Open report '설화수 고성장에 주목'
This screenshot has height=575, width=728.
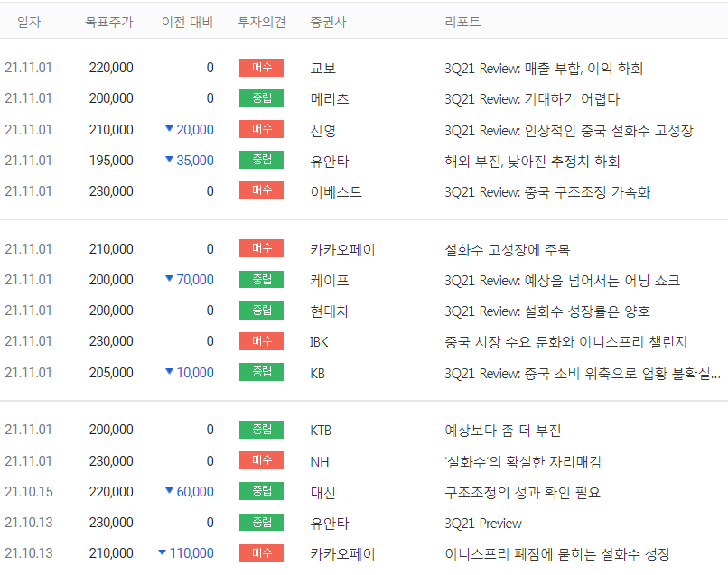pyautogui.click(x=507, y=250)
